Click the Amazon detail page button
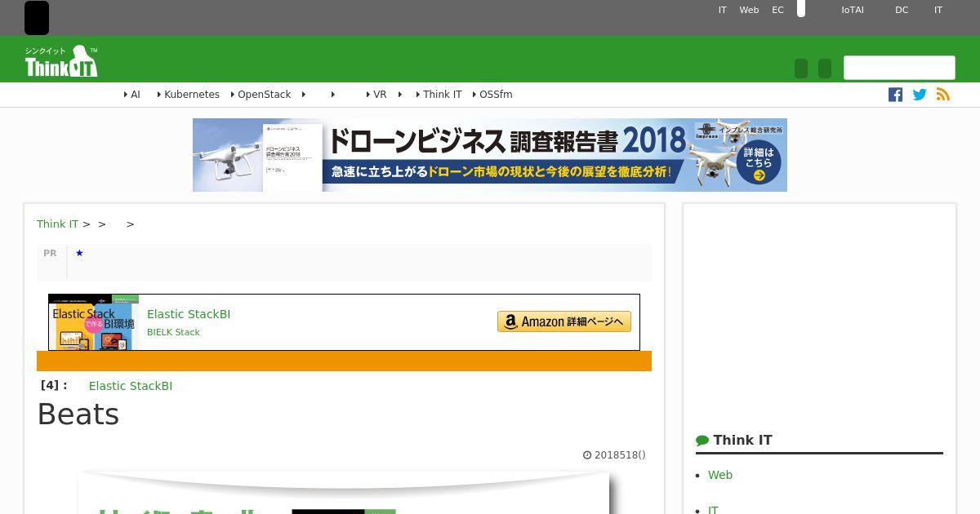The height and width of the screenshot is (514, 980). tap(564, 321)
